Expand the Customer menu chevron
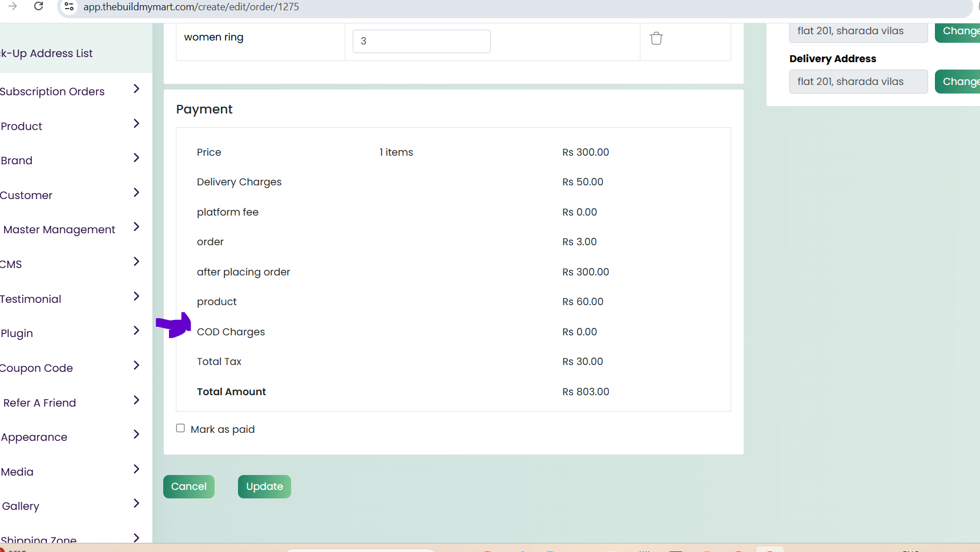Image resolution: width=980 pixels, height=552 pixels. [x=136, y=192]
